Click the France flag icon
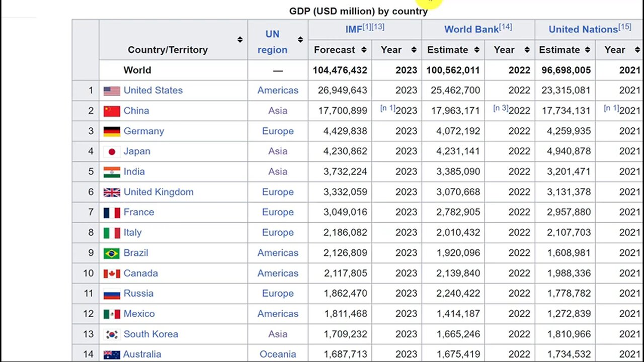The width and height of the screenshot is (644, 362). coord(112,213)
